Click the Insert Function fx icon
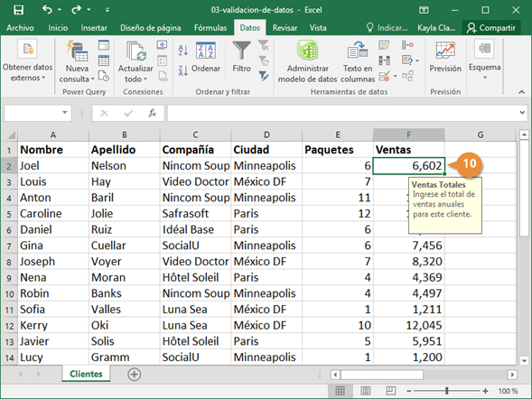This screenshot has height=399, width=532. coord(153,113)
